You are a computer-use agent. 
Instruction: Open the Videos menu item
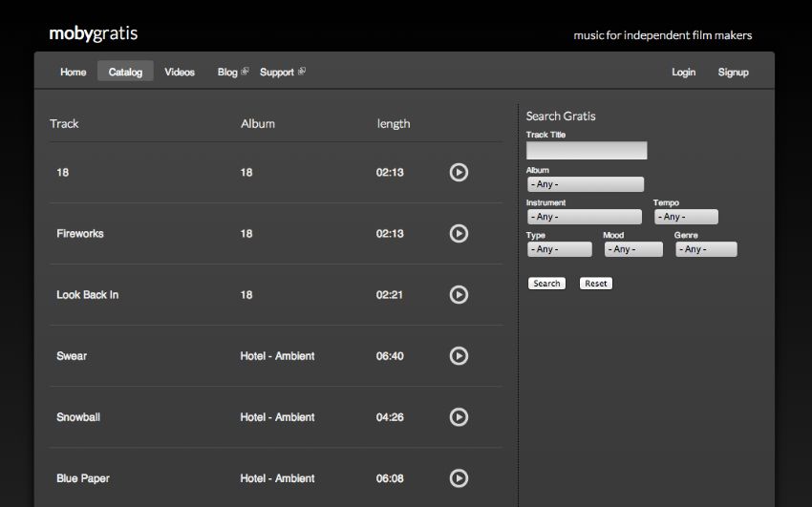click(x=180, y=72)
